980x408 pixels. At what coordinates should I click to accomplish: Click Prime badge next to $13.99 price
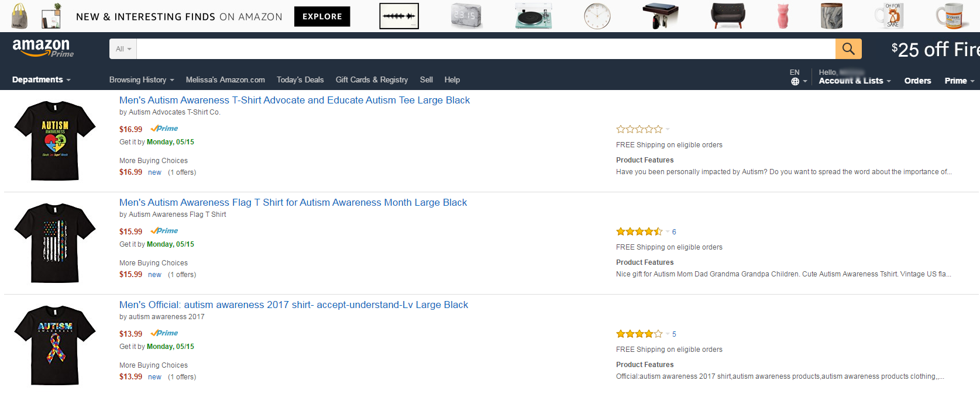click(164, 333)
